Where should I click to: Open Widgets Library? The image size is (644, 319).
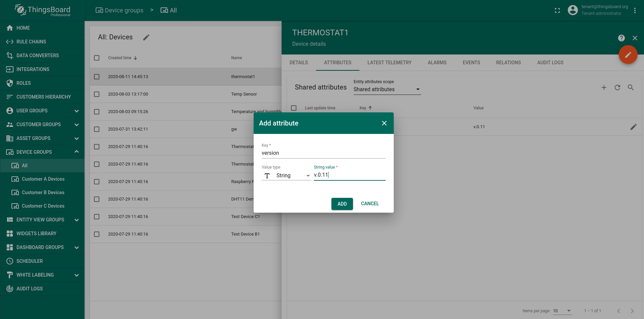pos(42,234)
